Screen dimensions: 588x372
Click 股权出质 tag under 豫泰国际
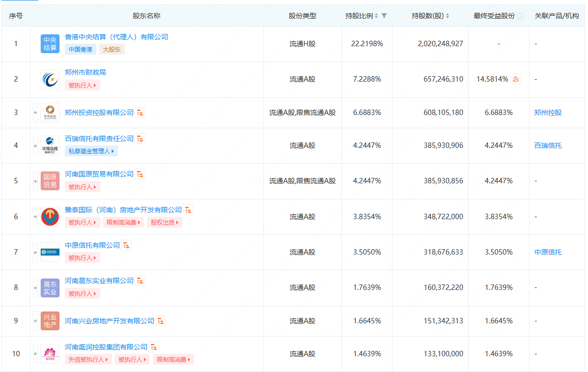pos(165,223)
